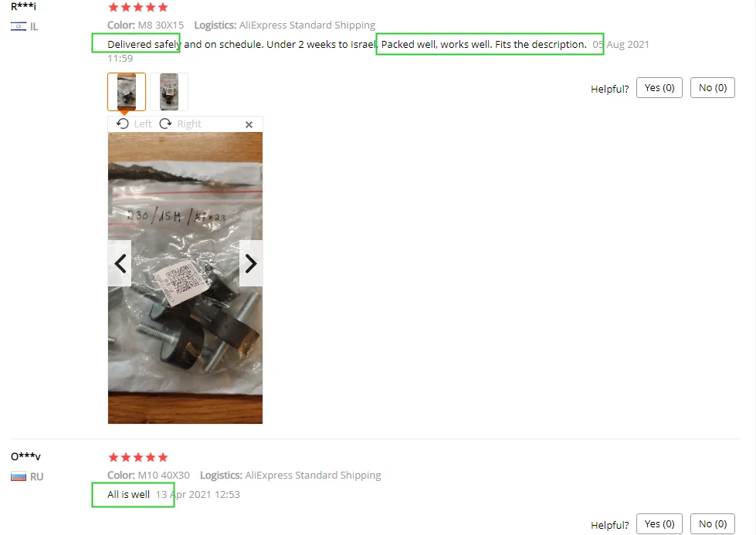The width and height of the screenshot is (756, 535).
Task: Vote No on O***v's review helpfulness
Action: tap(713, 524)
